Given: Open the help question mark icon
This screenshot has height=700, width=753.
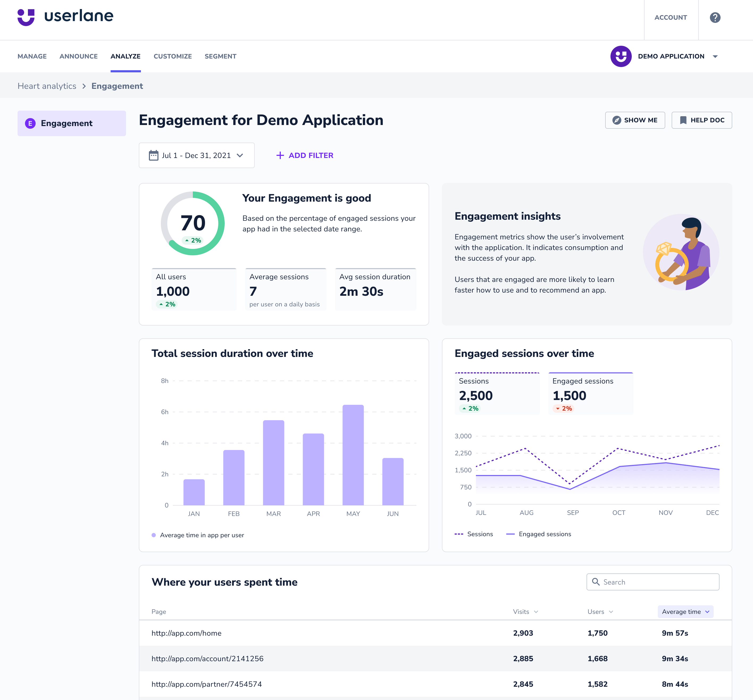Looking at the screenshot, I should pos(715,18).
